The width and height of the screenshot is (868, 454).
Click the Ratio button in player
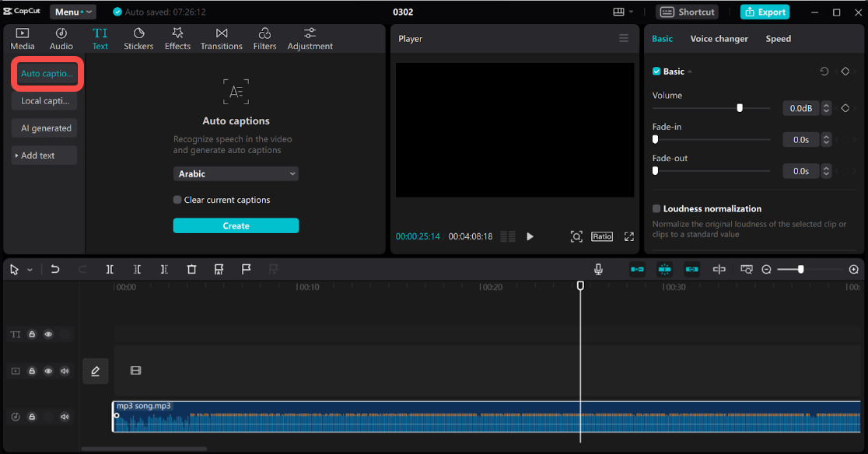(x=602, y=236)
